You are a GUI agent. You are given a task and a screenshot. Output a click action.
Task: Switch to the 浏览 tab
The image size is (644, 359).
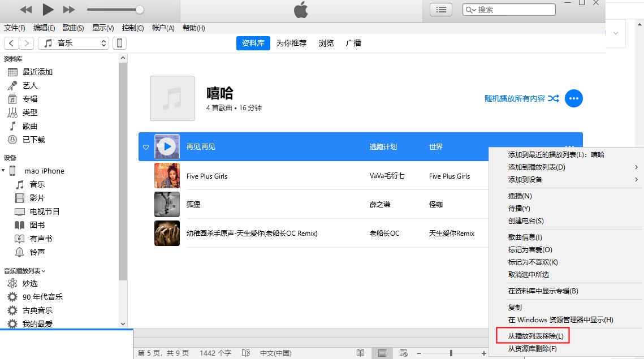(x=326, y=43)
